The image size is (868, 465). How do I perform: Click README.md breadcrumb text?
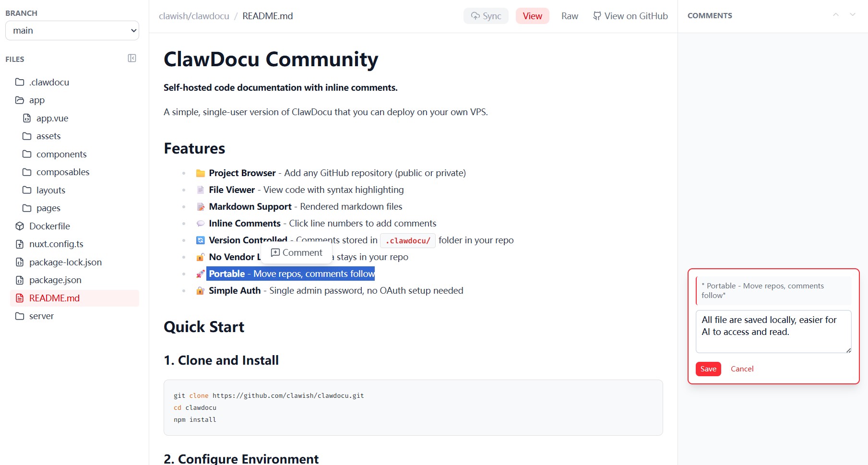click(268, 16)
